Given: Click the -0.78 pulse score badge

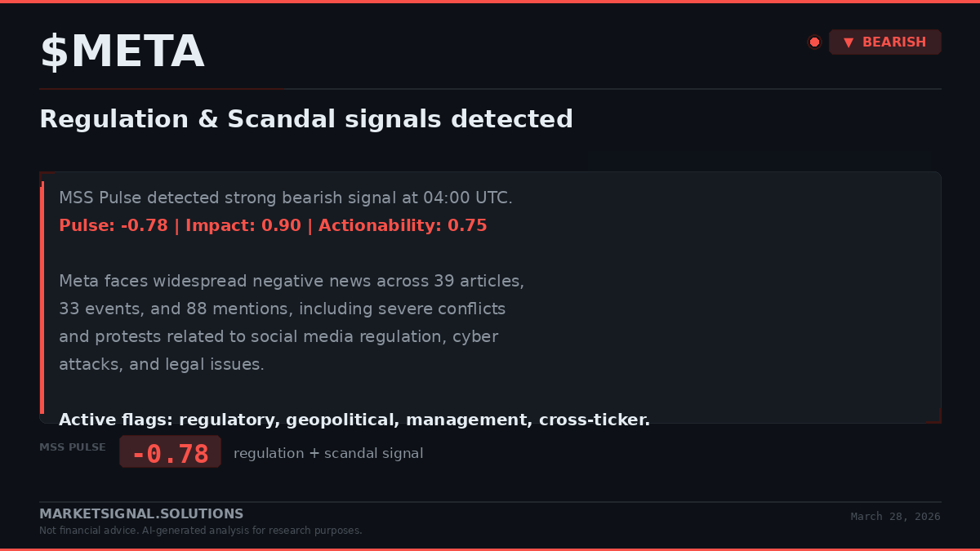Looking at the screenshot, I should (x=170, y=452).
